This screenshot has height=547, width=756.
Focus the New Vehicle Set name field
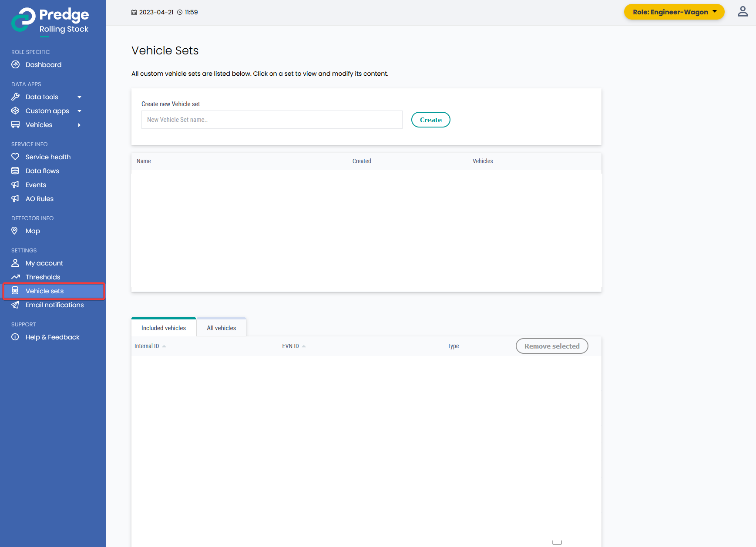[x=272, y=120]
